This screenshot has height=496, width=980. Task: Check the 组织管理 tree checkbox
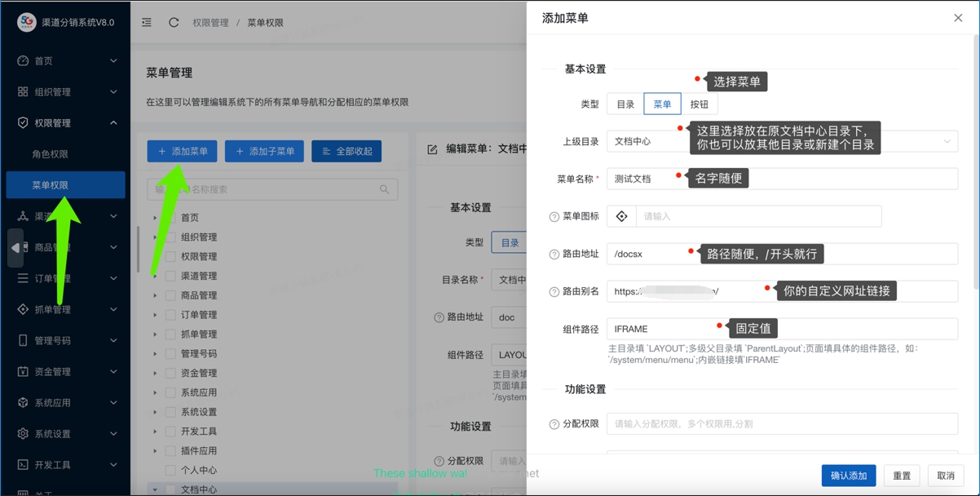(x=171, y=237)
